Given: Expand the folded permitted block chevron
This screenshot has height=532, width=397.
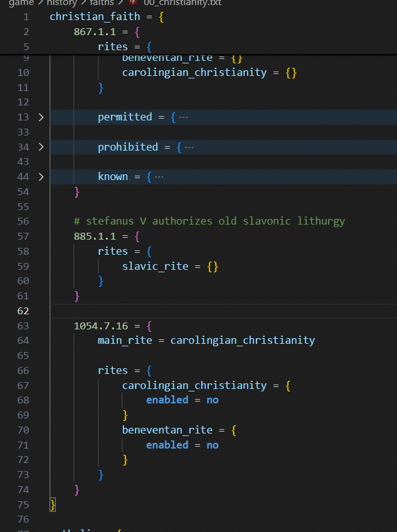Looking at the screenshot, I should [x=41, y=117].
